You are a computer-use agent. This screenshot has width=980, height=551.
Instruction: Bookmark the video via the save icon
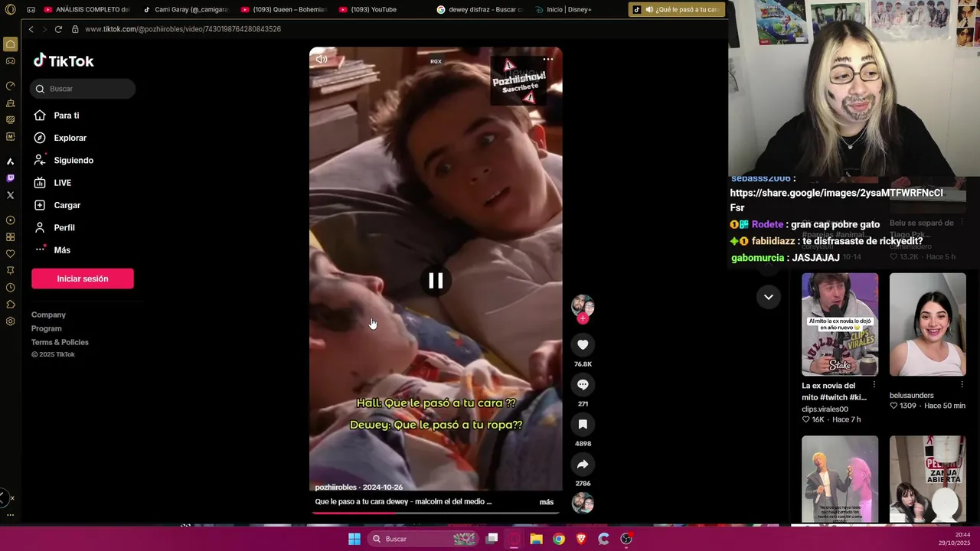point(583,425)
